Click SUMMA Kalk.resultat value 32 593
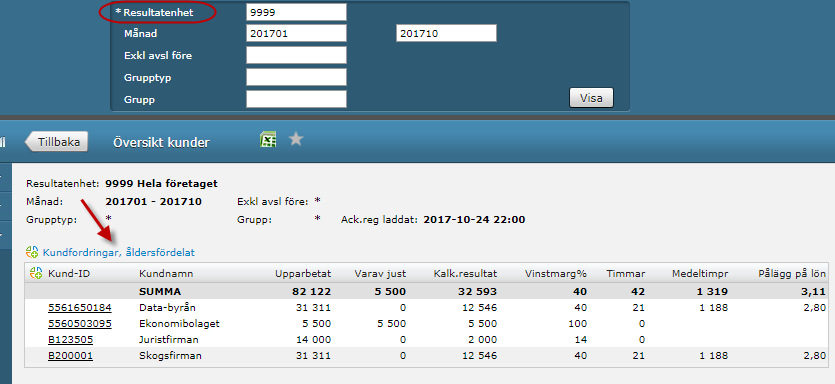Viewport: 835px width, 384px height. pos(477,291)
